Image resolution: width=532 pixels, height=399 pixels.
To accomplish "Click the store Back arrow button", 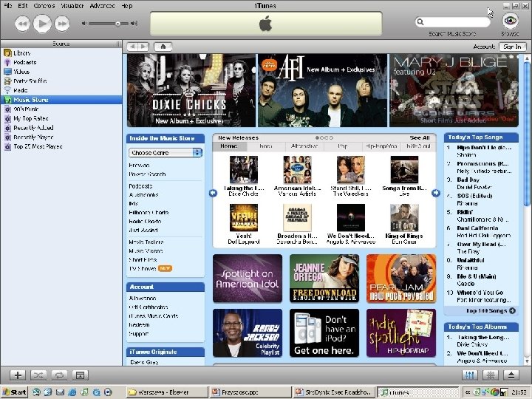I will pos(133,47).
